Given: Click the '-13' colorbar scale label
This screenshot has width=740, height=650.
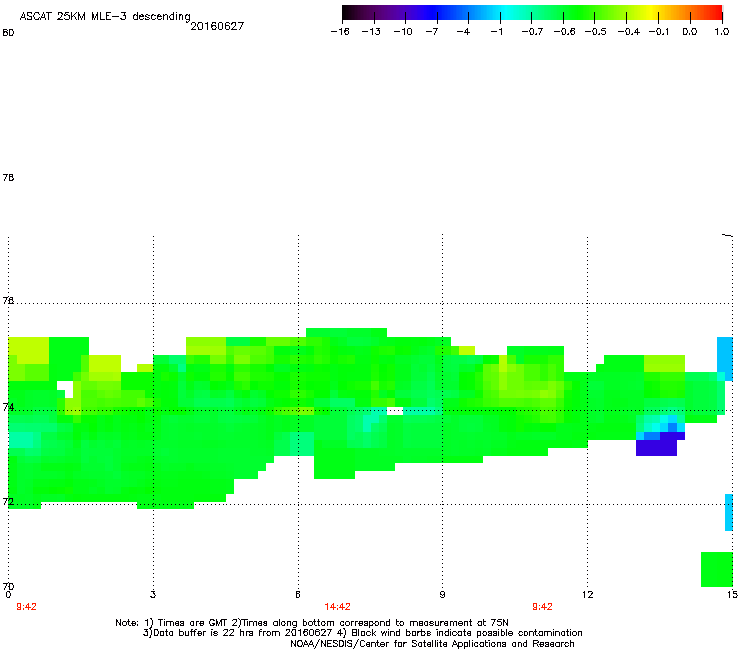Looking at the screenshot, I should pyautogui.click(x=371, y=32).
